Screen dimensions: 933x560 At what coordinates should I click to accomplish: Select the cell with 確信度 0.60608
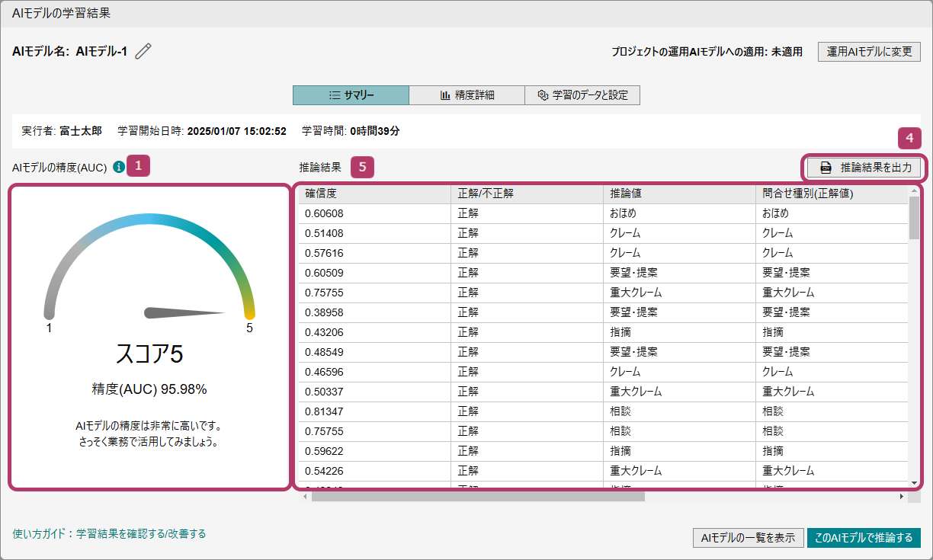click(x=374, y=213)
